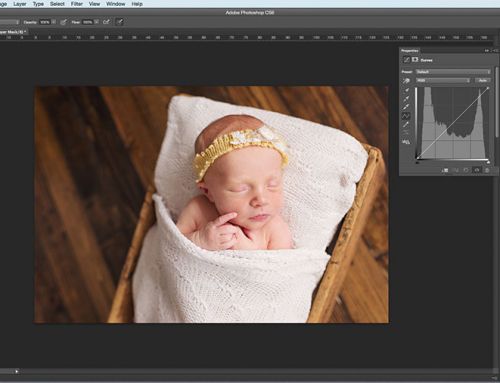Click the black point on the curve
This screenshot has width=500, height=383.
coord(417,159)
